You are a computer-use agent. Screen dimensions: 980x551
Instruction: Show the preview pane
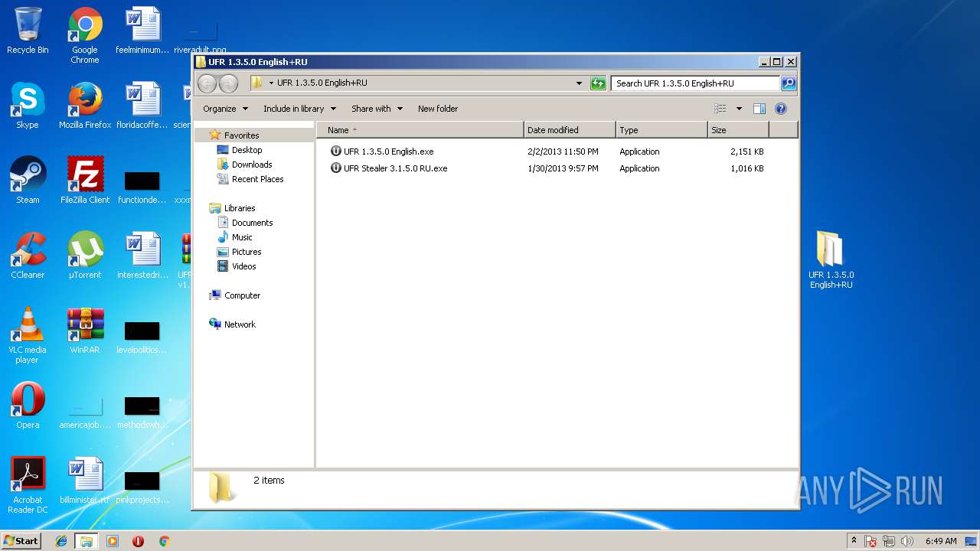tap(759, 109)
